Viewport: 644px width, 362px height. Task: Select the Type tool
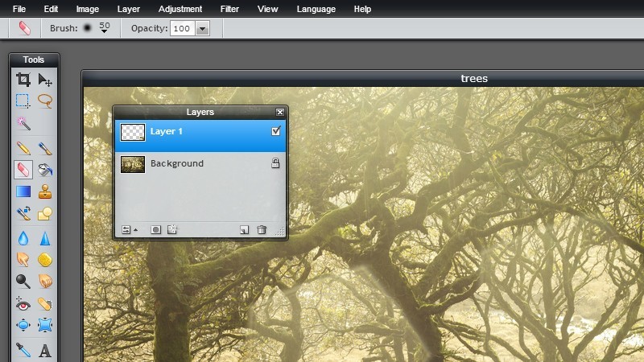pyautogui.click(x=45, y=350)
